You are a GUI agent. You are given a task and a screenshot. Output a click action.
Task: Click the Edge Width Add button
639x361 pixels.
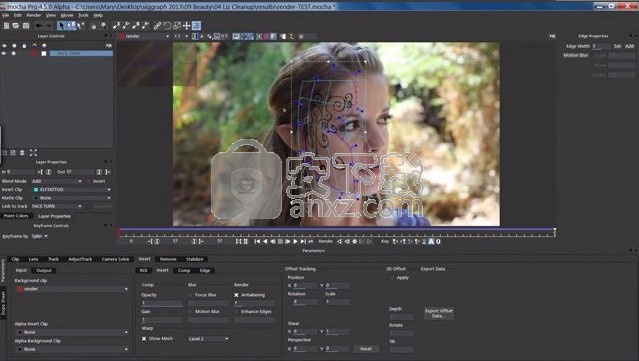click(630, 46)
